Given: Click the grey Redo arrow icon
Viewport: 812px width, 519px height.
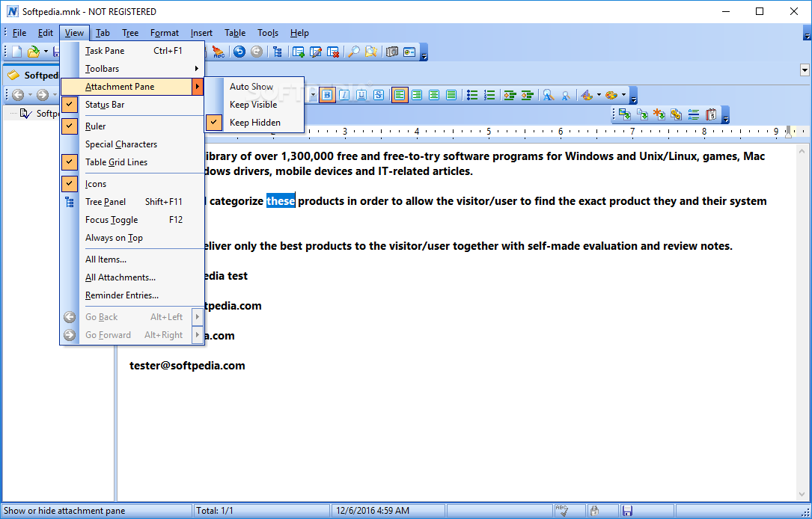Looking at the screenshot, I should [257, 52].
